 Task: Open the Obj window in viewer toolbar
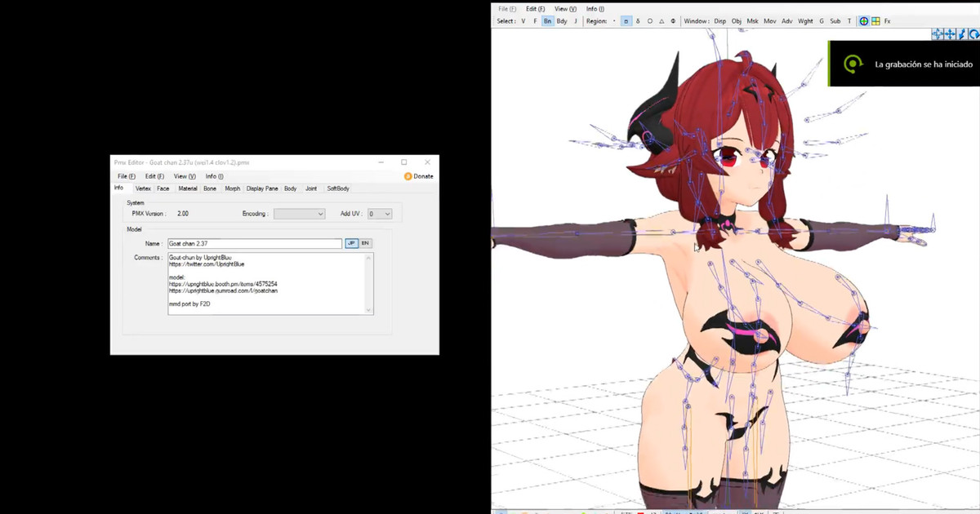pos(737,21)
